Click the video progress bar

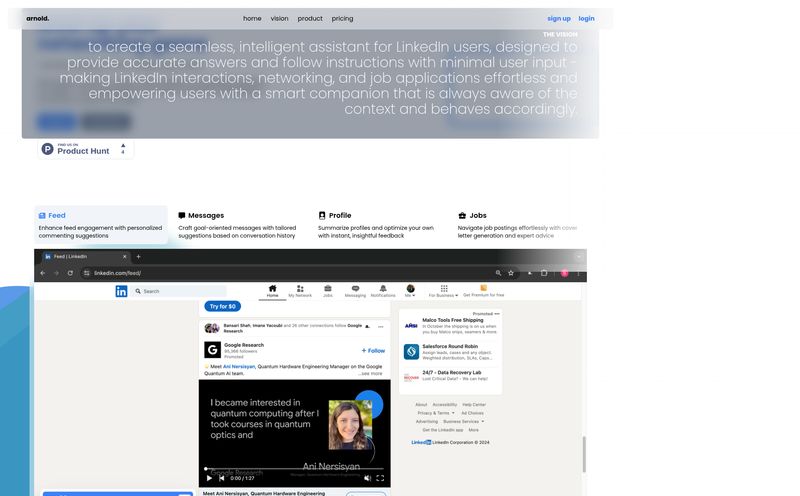pyautogui.click(x=294, y=468)
